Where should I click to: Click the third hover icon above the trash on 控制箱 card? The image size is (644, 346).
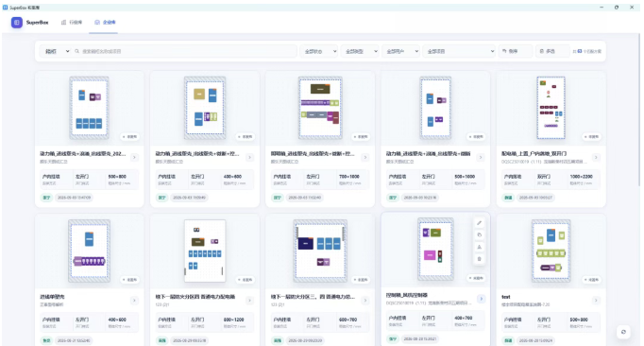tap(480, 247)
